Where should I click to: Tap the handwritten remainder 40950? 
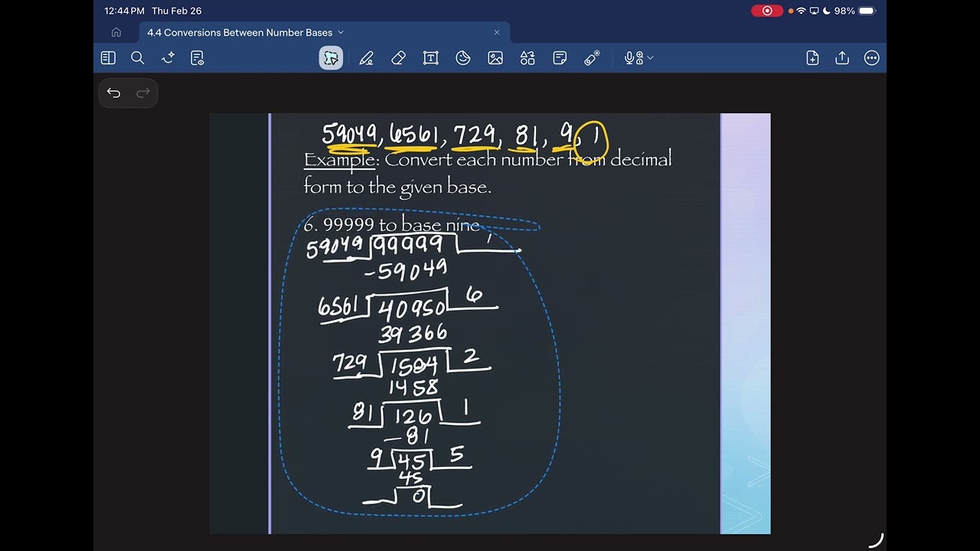click(x=412, y=309)
